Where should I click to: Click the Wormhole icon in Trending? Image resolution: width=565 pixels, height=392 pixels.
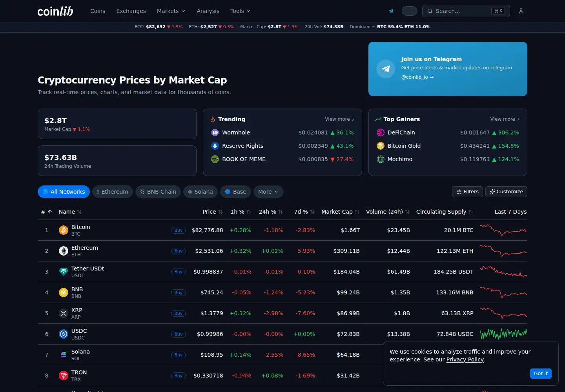(215, 132)
